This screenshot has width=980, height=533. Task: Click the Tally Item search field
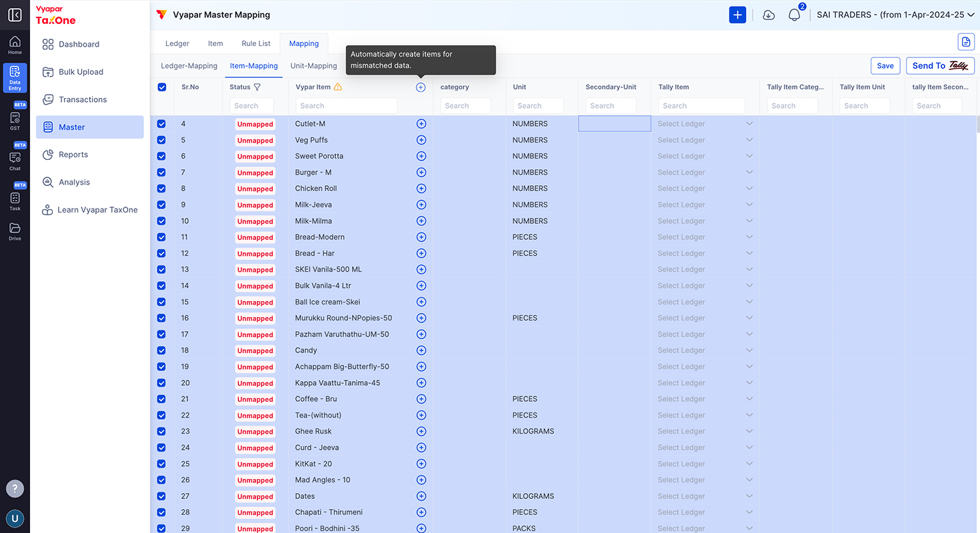coord(701,106)
